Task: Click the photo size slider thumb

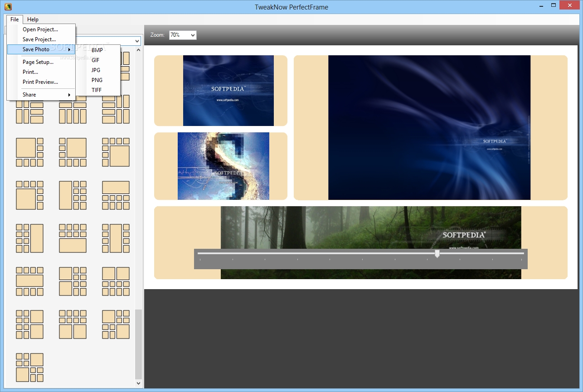Action: click(437, 254)
